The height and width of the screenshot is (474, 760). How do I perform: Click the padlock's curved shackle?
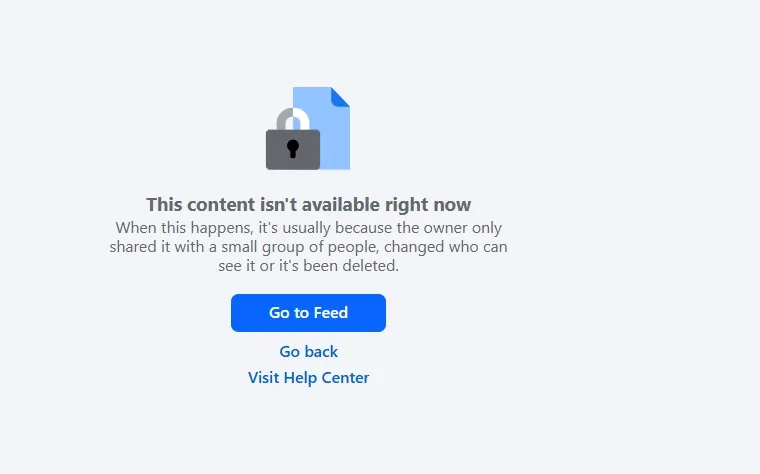click(x=293, y=119)
